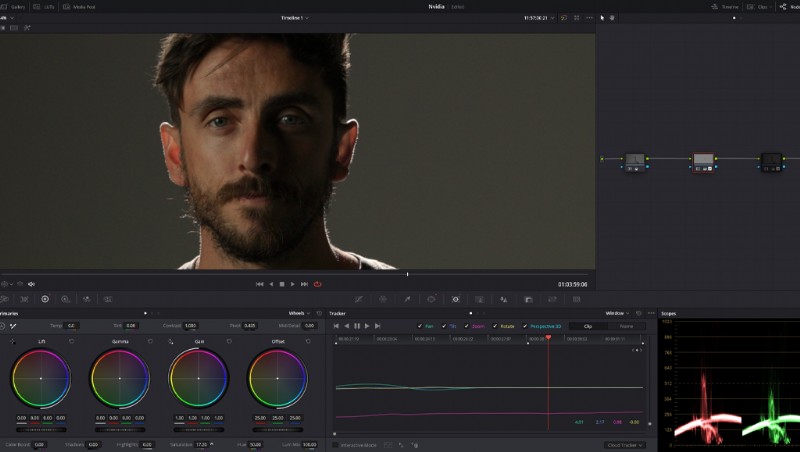Toggle viewer bypass grades icon
The width and height of the screenshot is (800, 452).
point(564,18)
